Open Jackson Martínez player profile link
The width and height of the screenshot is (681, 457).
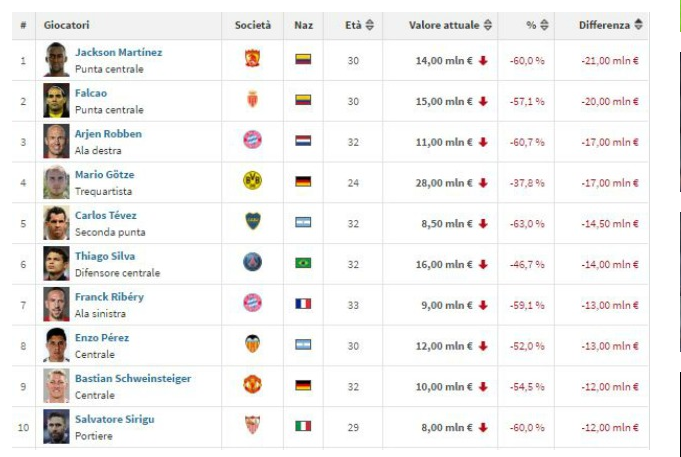click(x=118, y=52)
